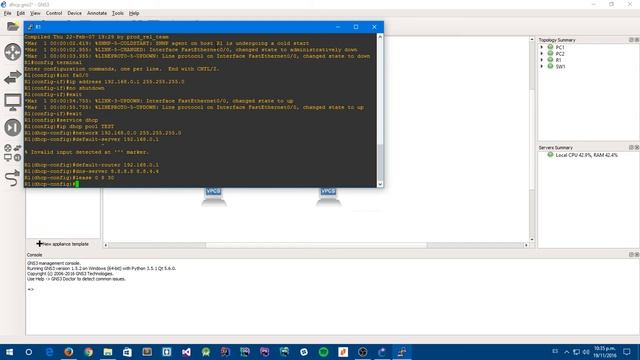Open Visual Studio from taskbar
The width and height of the screenshot is (640, 360).
pyautogui.click(x=186, y=352)
